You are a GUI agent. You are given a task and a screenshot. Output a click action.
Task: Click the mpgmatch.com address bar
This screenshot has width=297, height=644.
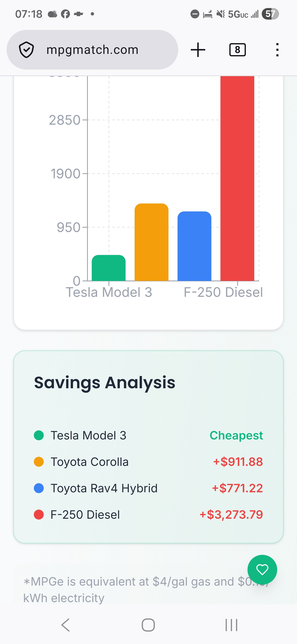(92, 50)
